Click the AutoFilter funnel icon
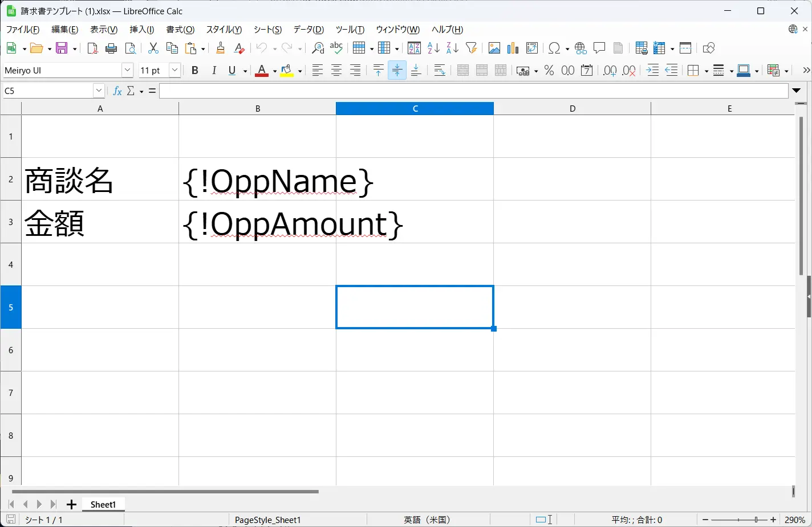The height and width of the screenshot is (527, 812). 471,48
